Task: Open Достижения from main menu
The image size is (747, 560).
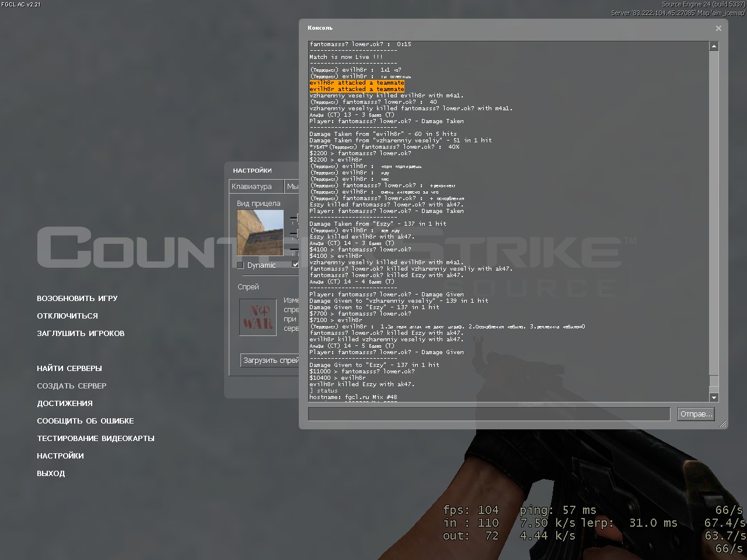Action: pyautogui.click(x=65, y=403)
